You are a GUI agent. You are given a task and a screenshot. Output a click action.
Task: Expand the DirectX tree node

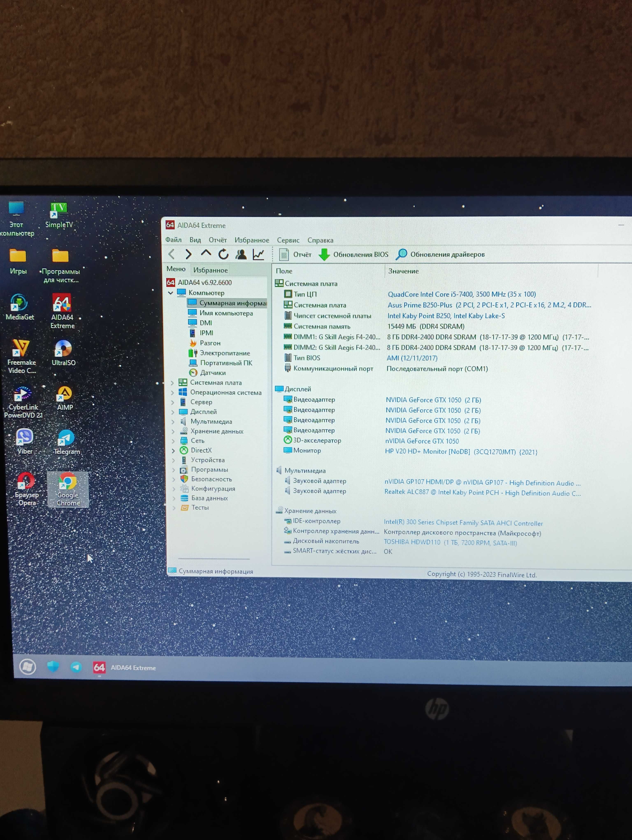173,450
